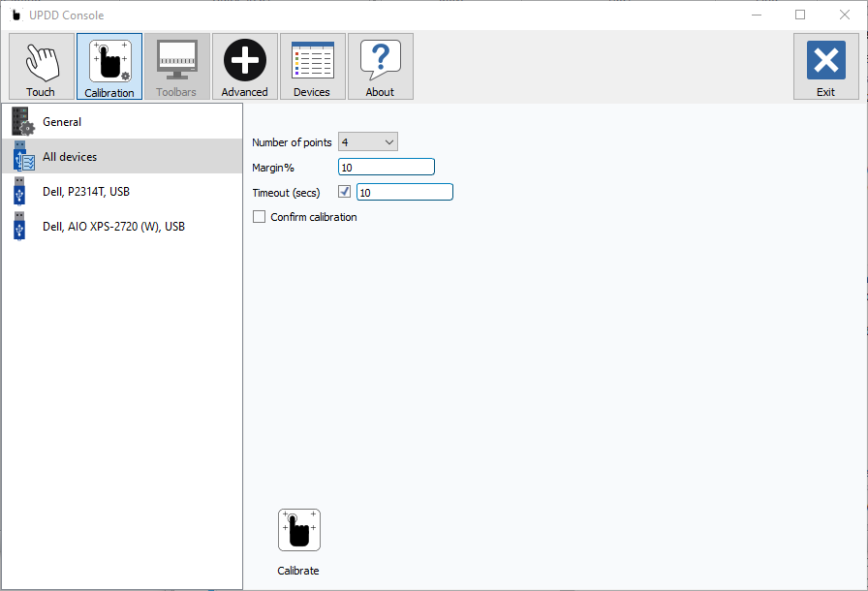
Task: Disable the Timeout (secs) checkbox
Action: [x=344, y=192]
